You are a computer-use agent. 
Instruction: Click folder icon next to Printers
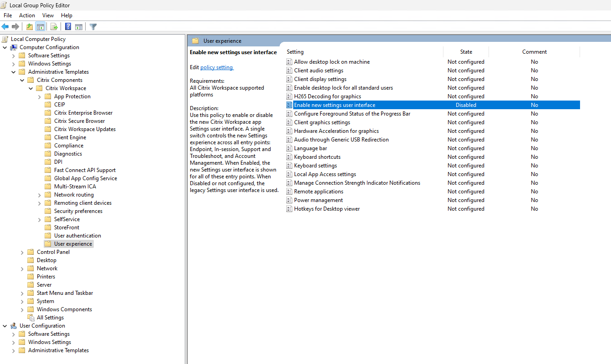point(31,277)
